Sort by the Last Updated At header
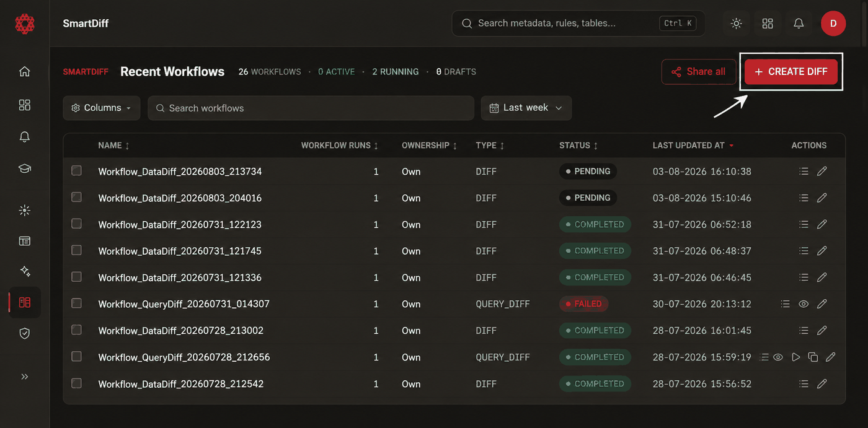The image size is (868, 428). tap(693, 146)
